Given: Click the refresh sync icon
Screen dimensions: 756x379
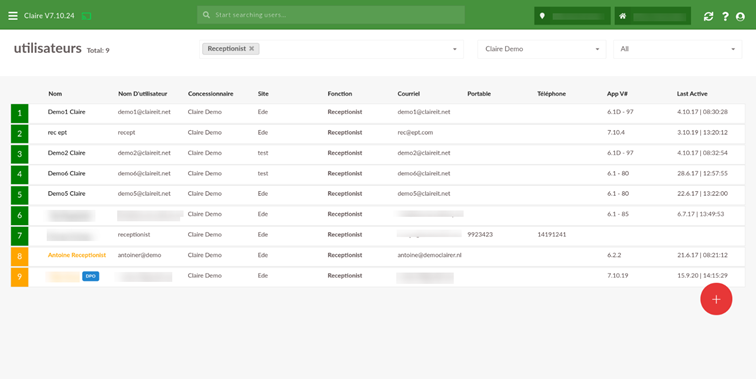Looking at the screenshot, I should click(708, 16).
